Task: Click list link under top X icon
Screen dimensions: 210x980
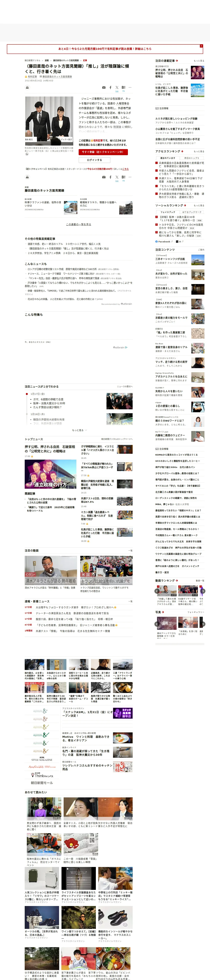Action: [x=117, y=91]
